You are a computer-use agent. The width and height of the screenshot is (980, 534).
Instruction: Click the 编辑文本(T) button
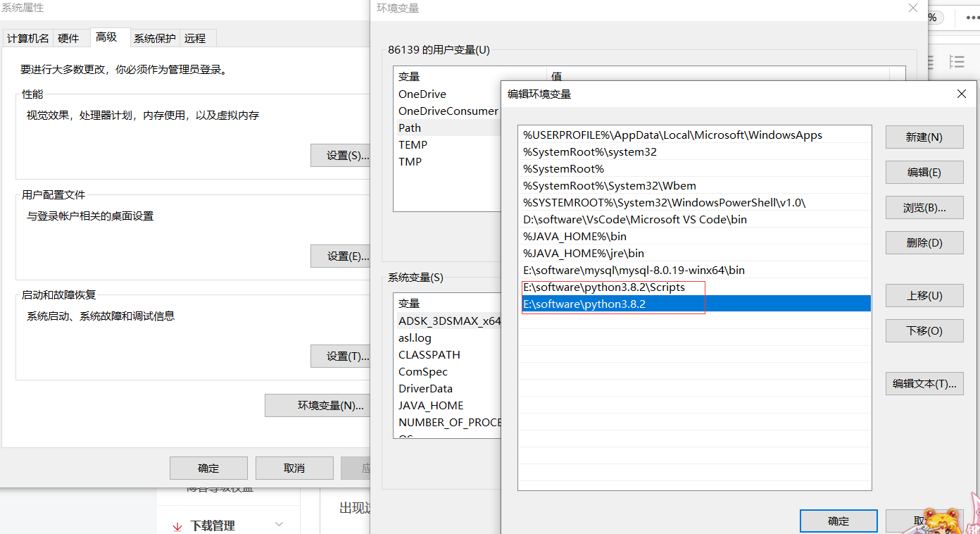924,383
